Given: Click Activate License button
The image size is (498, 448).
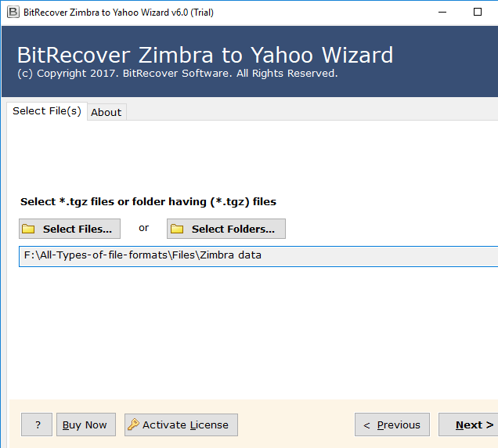Looking at the screenshot, I should [181, 425].
